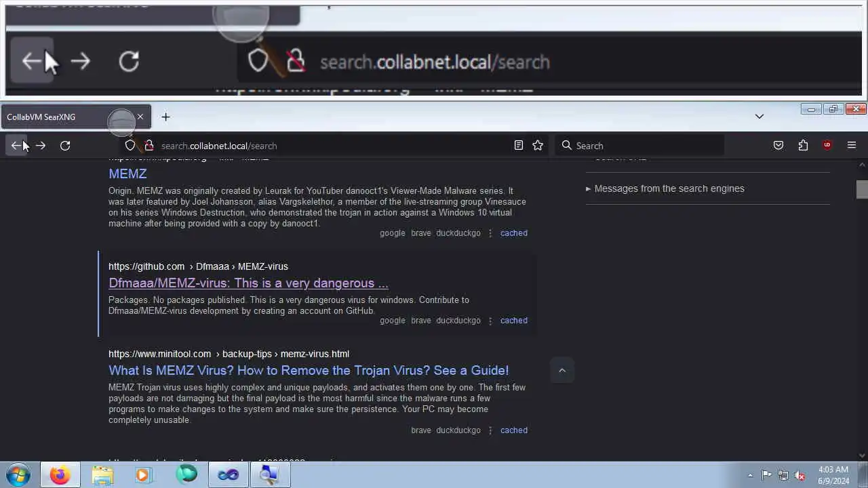
Task: Go back one page in Firefox
Action: pyautogui.click(x=16, y=146)
